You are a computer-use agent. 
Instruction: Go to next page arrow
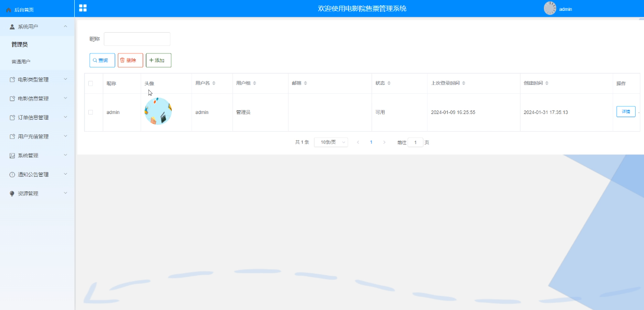[x=384, y=142]
